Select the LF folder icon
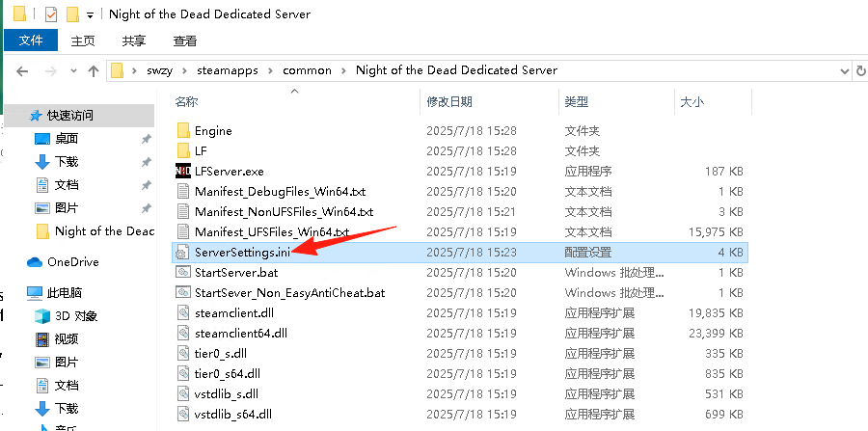Image resolution: width=868 pixels, height=431 pixels. (183, 150)
